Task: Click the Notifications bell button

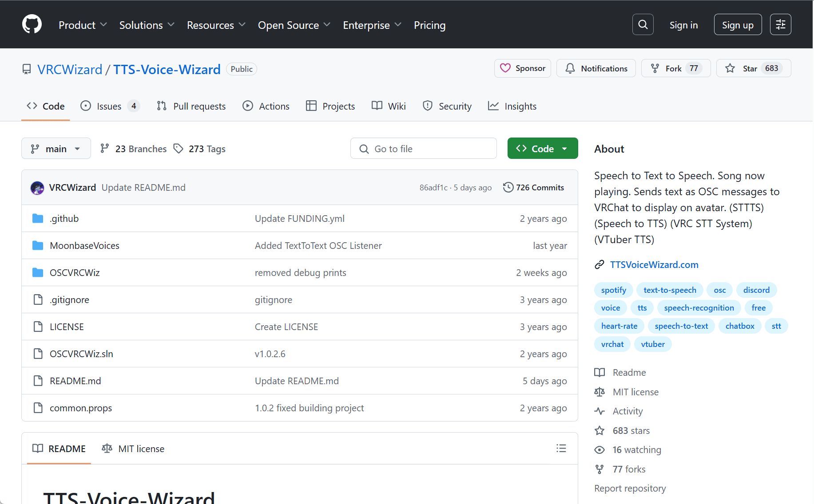Action: point(596,68)
